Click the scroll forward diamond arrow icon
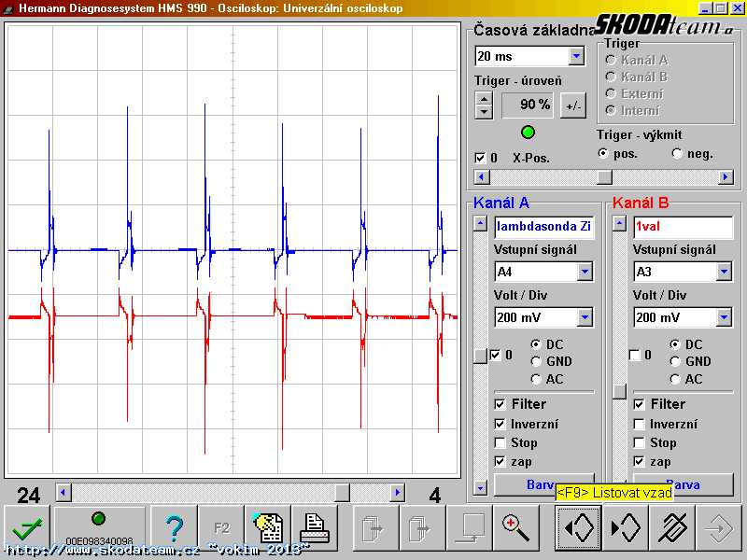This screenshot has height=560, width=747. click(624, 528)
